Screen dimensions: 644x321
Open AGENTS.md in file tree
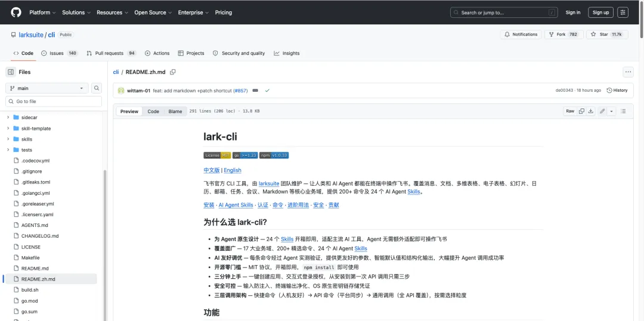tap(35, 225)
